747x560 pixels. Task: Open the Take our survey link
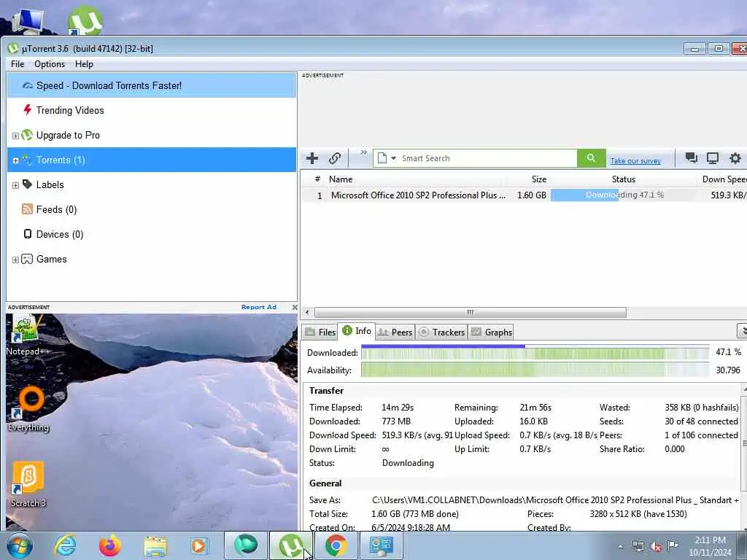pos(635,161)
